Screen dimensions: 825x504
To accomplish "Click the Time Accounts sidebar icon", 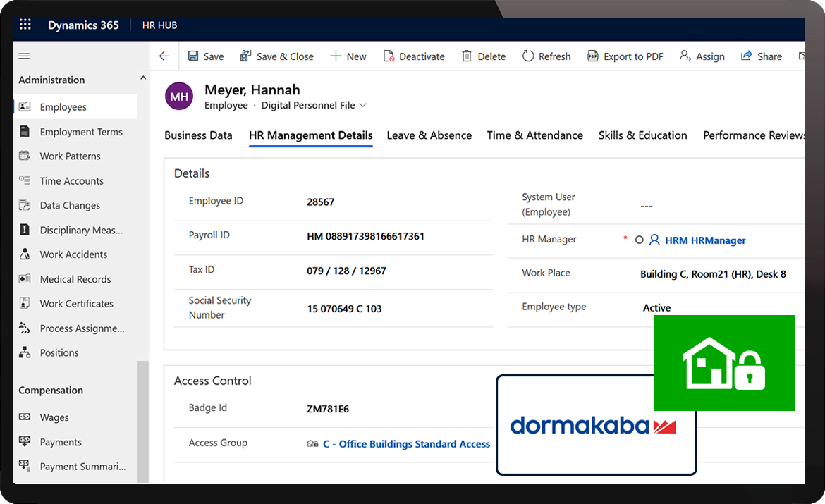I will 25,180.
